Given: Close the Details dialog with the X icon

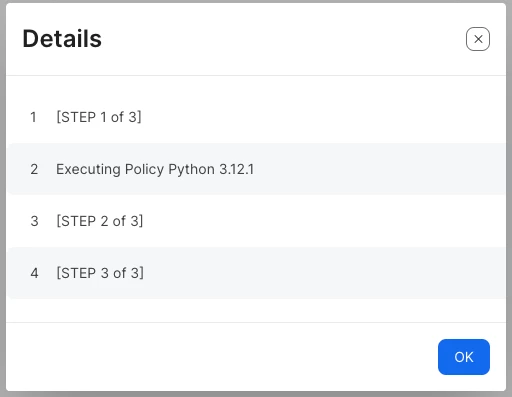Looking at the screenshot, I should 478,39.
